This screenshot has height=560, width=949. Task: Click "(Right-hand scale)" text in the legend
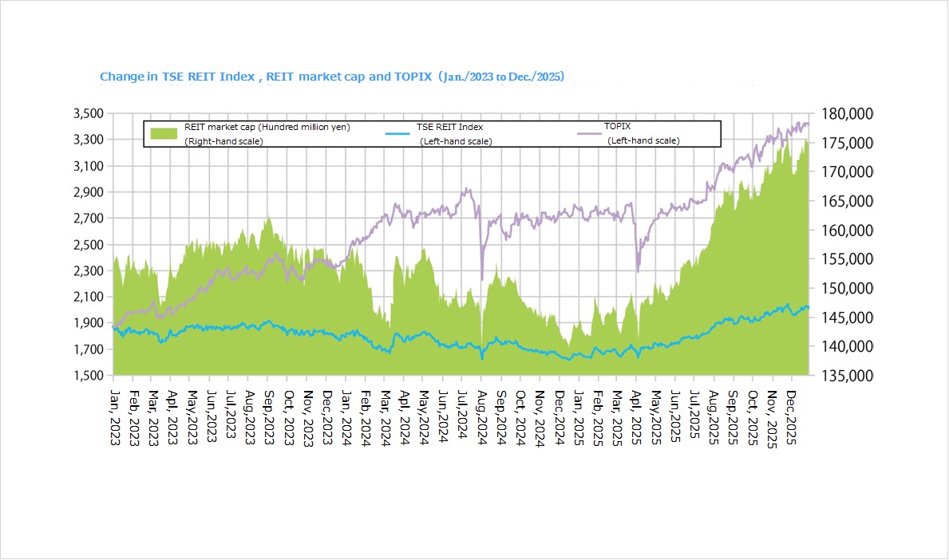tap(223, 141)
